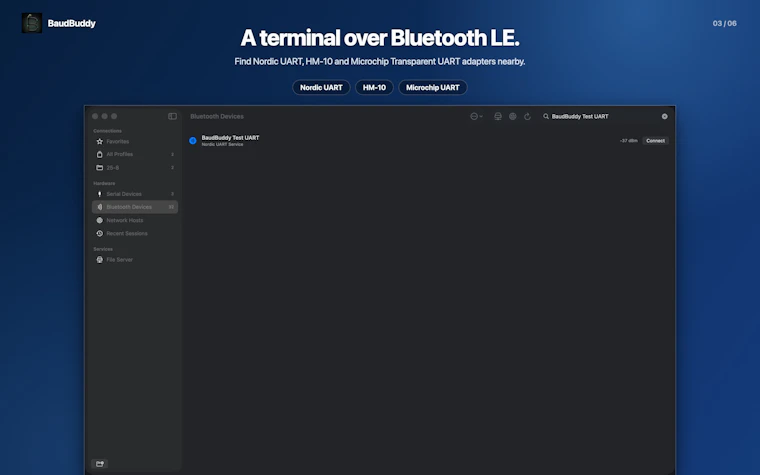Click the BaudBuddy app logo icon

click(32, 23)
